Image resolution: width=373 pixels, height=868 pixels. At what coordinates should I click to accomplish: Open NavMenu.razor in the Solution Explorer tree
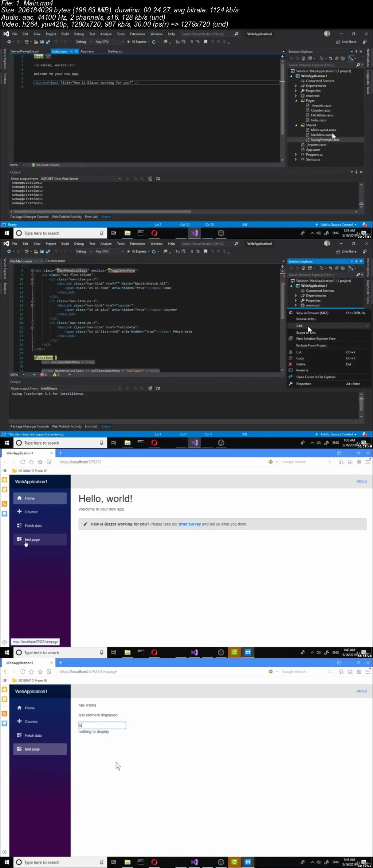(321, 135)
